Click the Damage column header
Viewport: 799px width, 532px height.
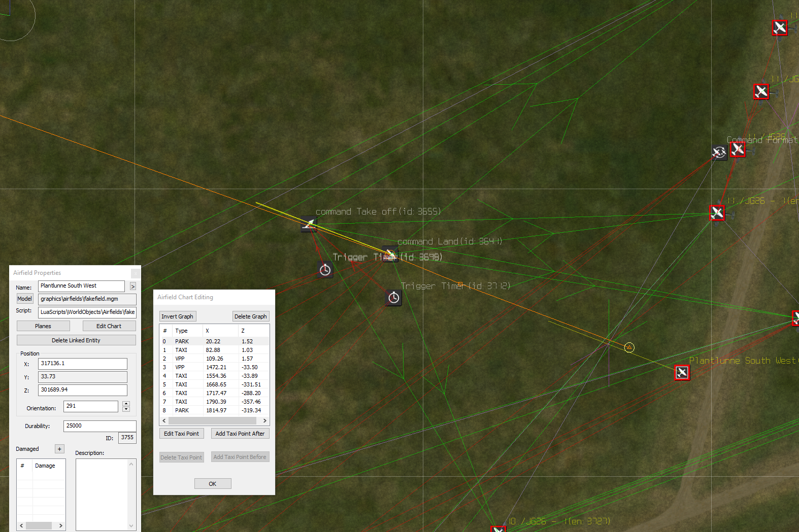click(x=49, y=466)
